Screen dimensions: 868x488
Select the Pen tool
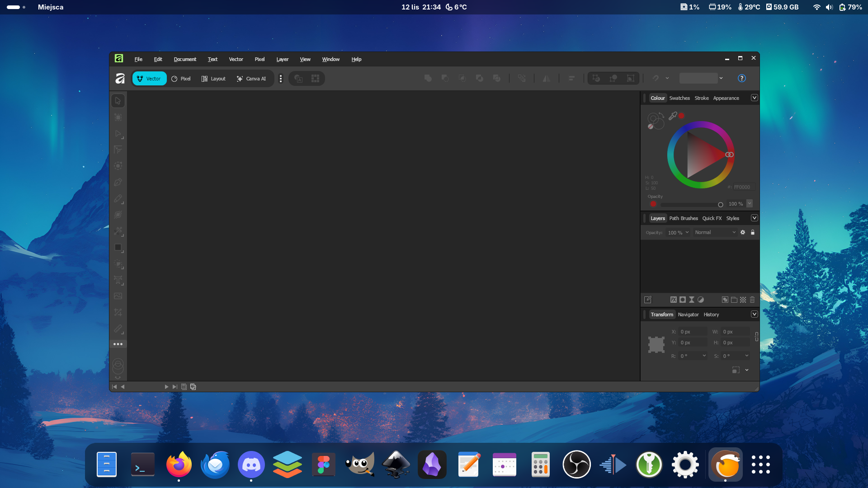tap(118, 183)
